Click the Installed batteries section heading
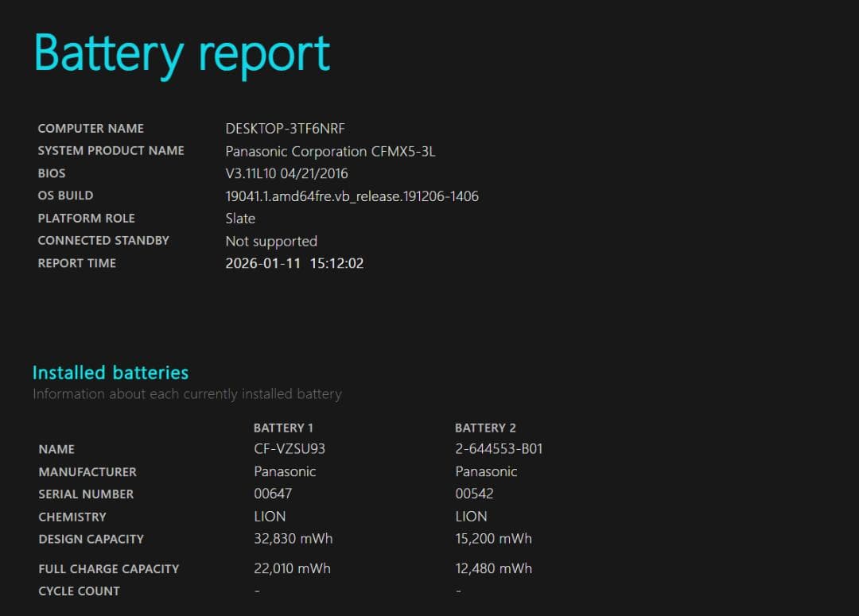Image resolution: width=859 pixels, height=616 pixels. (x=111, y=373)
